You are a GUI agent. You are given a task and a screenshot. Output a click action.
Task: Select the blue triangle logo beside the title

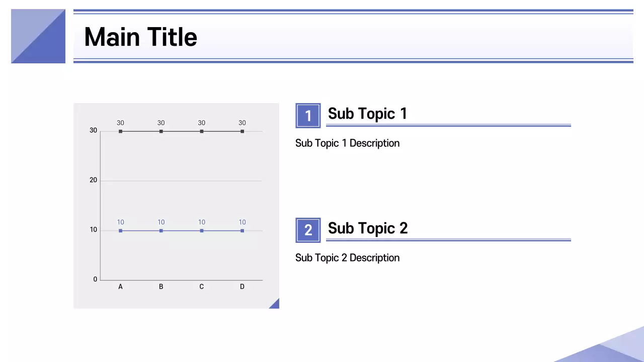[38, 36]
